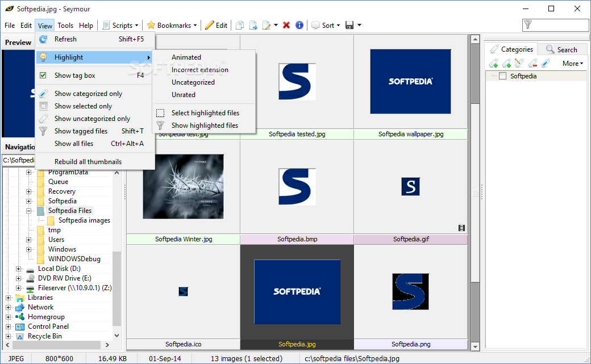The height and width of the screenshot is (364, 591).
Task: Click the first add category tag icon
Action: [493, 63]
